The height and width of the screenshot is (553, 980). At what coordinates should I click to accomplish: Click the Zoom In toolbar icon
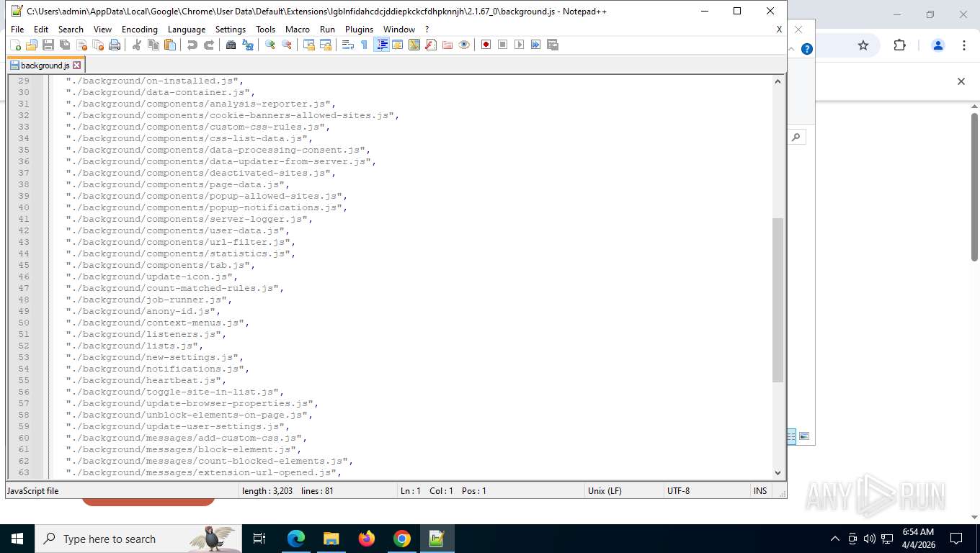click(x=269, y=45)
